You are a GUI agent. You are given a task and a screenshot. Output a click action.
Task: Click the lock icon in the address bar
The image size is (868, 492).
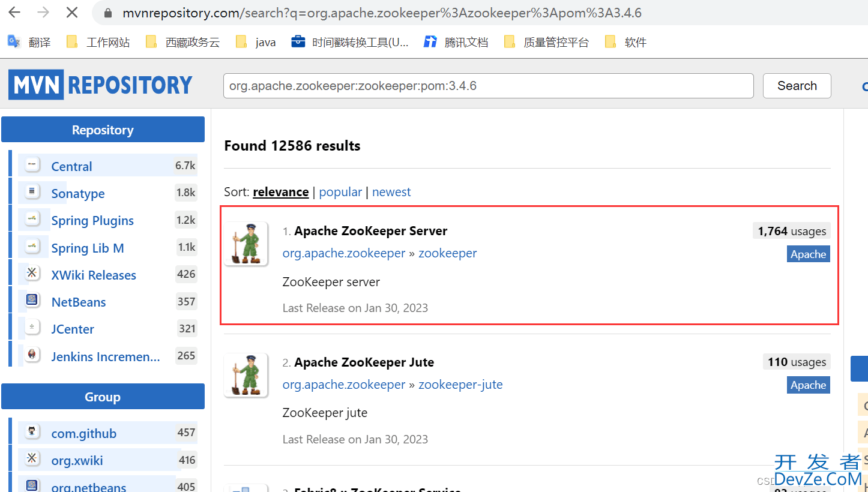[108, 13]
